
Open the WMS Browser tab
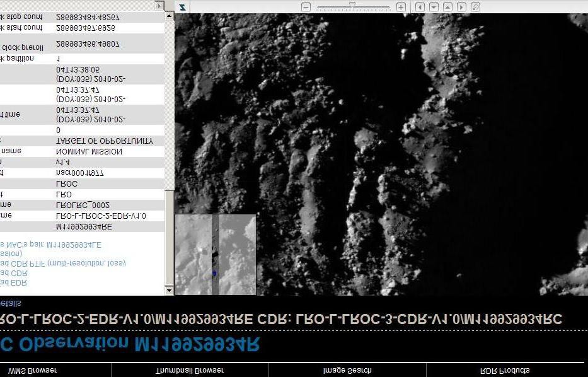point(32,370)
